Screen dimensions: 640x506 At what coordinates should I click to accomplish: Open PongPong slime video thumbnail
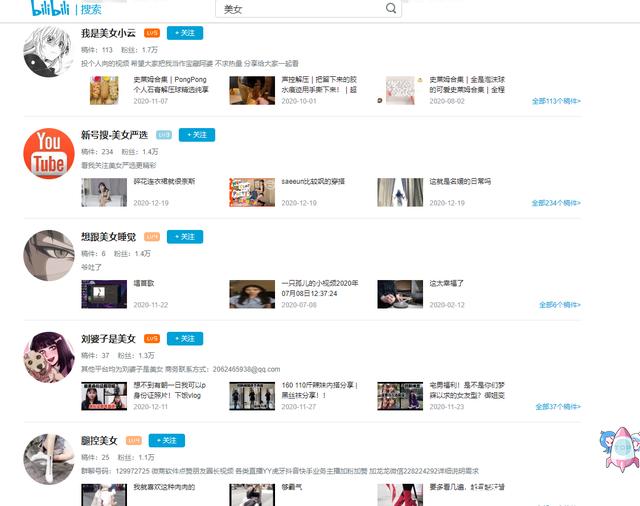point(104,90)
